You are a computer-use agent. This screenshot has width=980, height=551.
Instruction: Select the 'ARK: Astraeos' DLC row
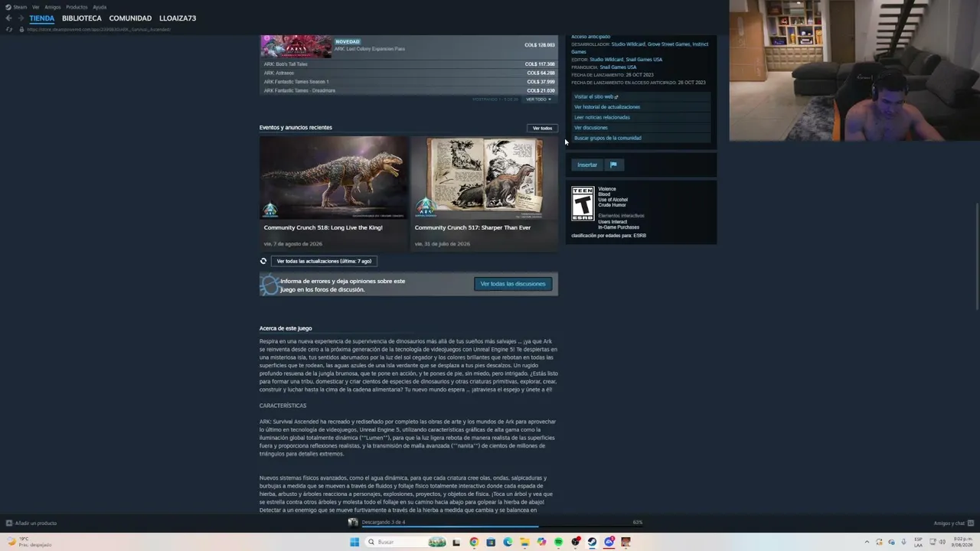point(409,73)
